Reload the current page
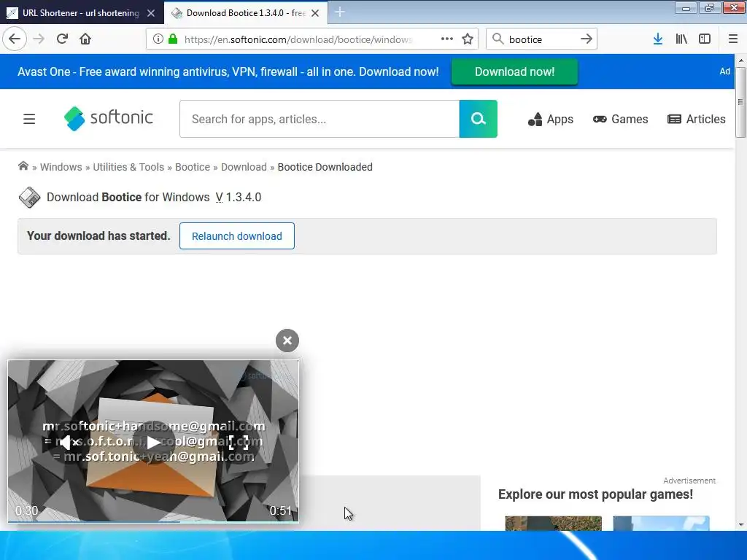747x560 pixels. click(x=62, y=39)
